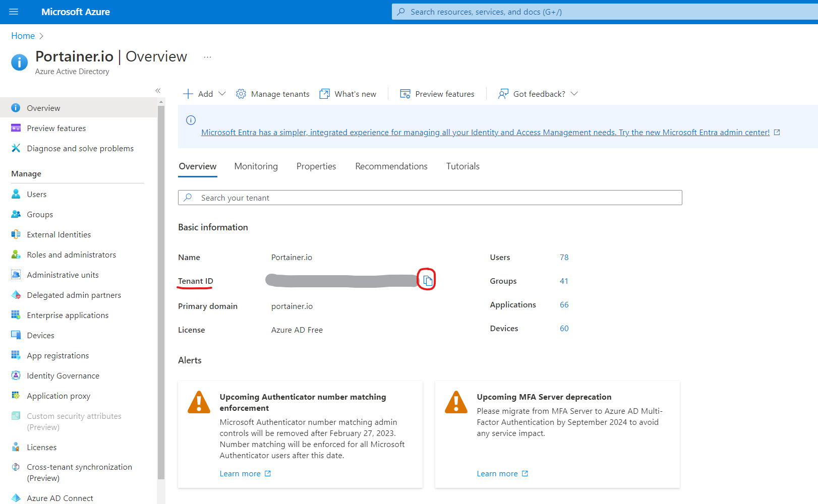Open Enterprise applications in sidebar
Viewport: 818px width, 504px height.
(68, 316)
